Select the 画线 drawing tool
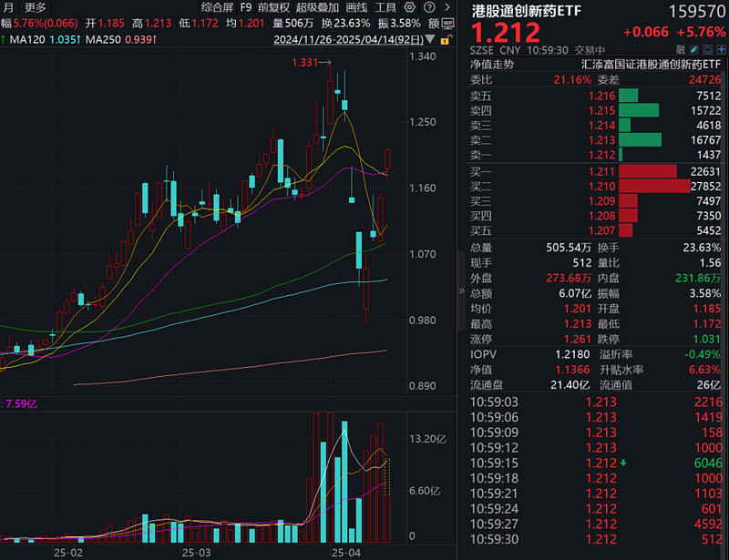Viewport: 729px width, 560px height. 355,7
